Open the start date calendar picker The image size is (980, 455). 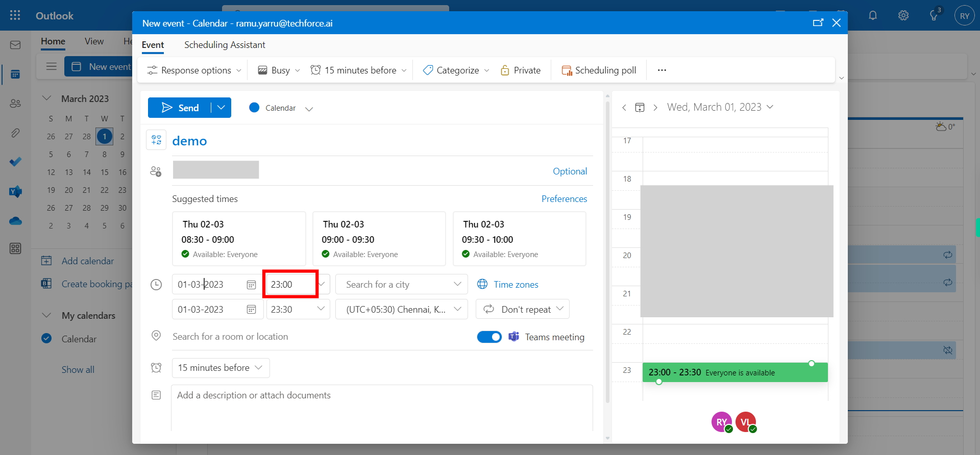click(251, 285)
